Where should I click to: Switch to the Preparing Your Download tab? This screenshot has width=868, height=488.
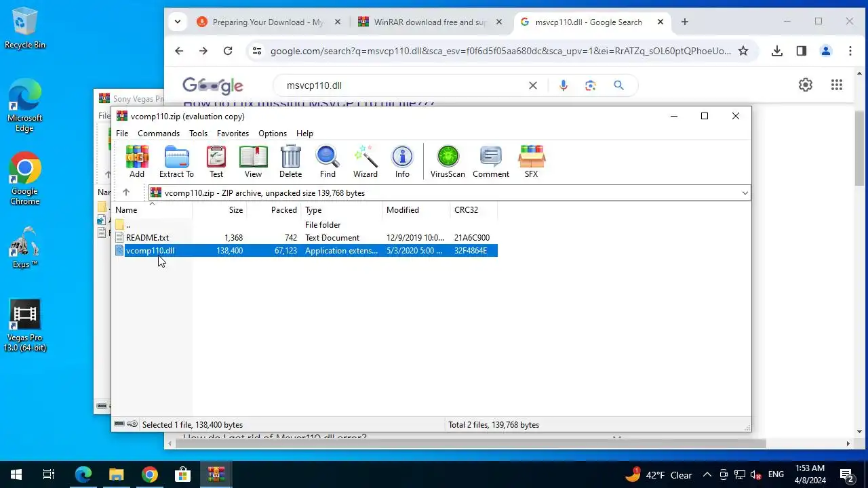click(269, 22)
